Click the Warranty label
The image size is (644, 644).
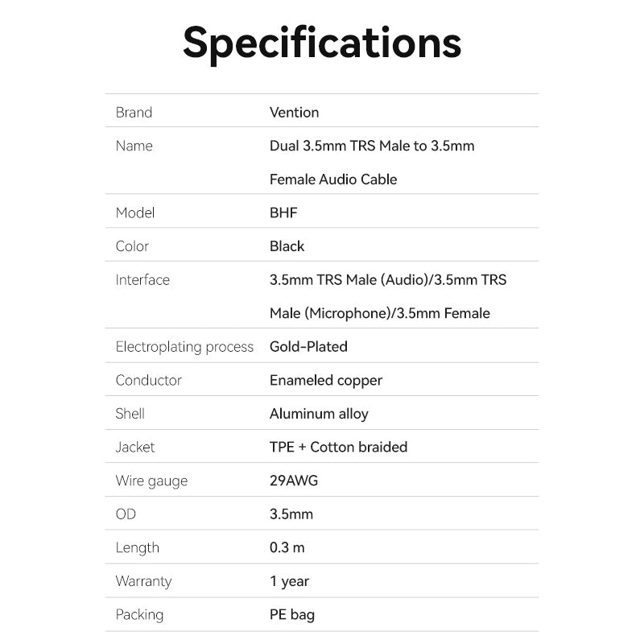point(143,581)
